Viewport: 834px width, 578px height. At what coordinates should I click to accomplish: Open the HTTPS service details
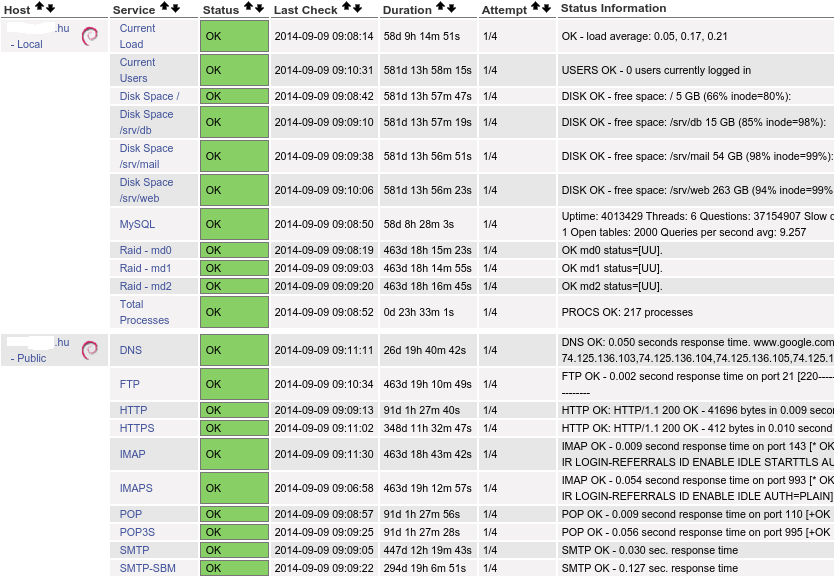click(137, 429)
